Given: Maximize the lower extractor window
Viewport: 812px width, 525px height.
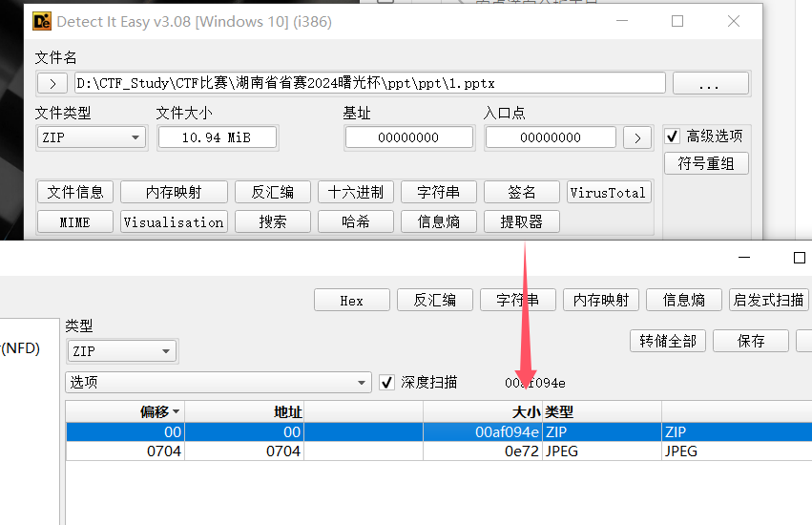Looking at the screenshot, I should click(x=799, y=258).
